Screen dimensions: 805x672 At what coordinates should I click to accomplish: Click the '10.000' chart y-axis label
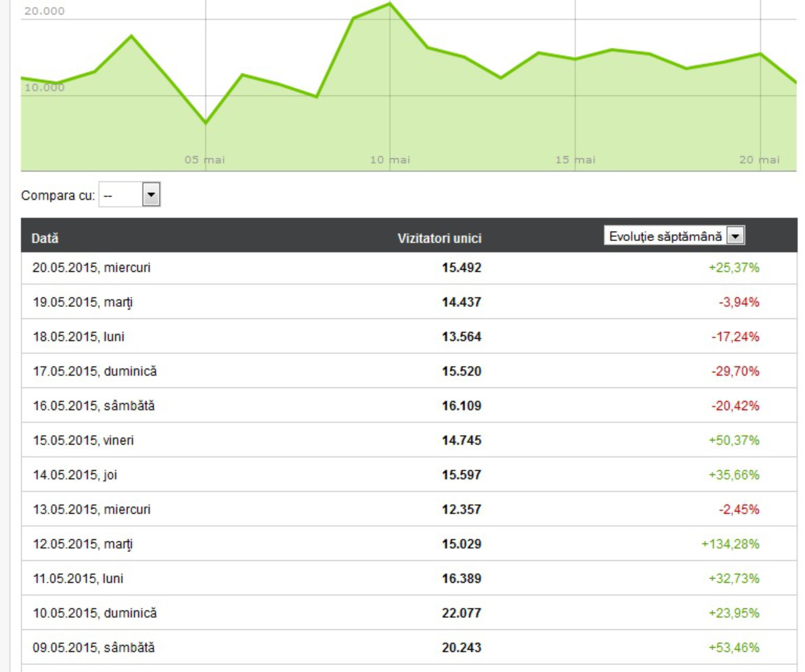point(45,87)
